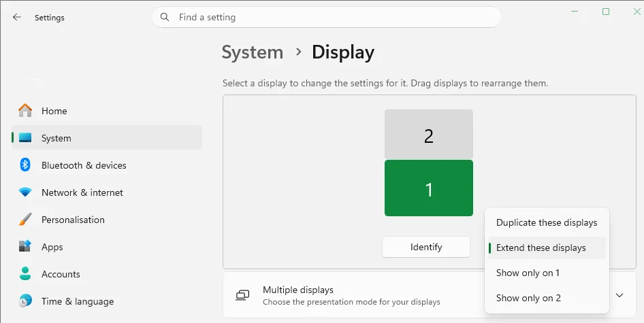Screen dimensions: 644x323
Task: Click the Time & language globe icon
Action: tap(25, 301)
